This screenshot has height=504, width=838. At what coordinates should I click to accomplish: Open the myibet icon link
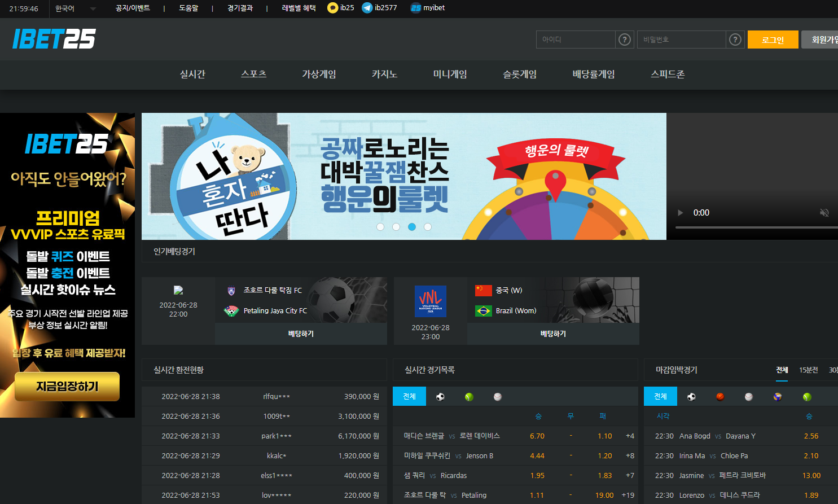point(416,8)
